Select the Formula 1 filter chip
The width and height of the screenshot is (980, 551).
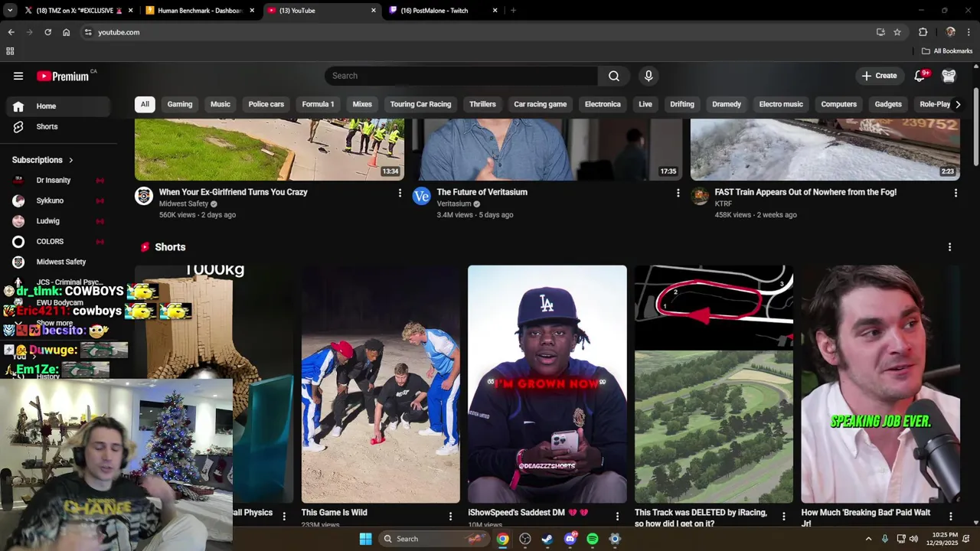click(x=318, y=104)
